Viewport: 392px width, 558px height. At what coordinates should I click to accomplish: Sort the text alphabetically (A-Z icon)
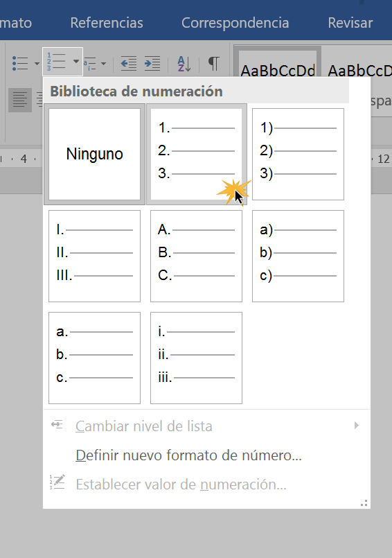click(184, 64)
